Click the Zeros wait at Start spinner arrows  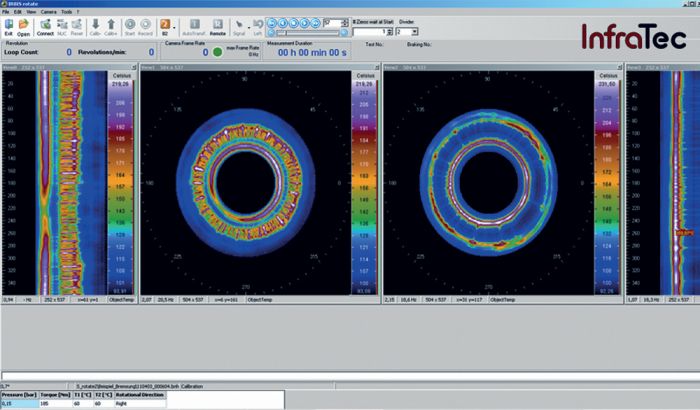pyautogui.click(x=390, y=32)
